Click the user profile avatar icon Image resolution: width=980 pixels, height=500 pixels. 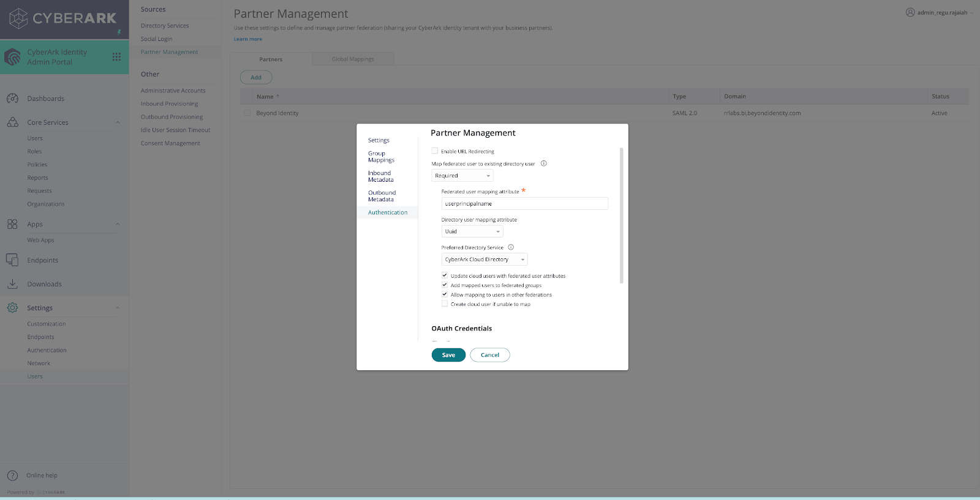pos(910,12)
